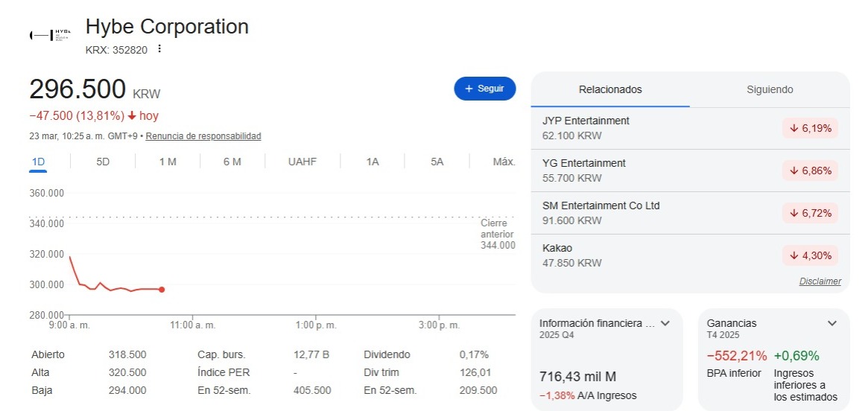Select the Máx. chart range
This screenshot has width=868, height=411.
(504, 162)
